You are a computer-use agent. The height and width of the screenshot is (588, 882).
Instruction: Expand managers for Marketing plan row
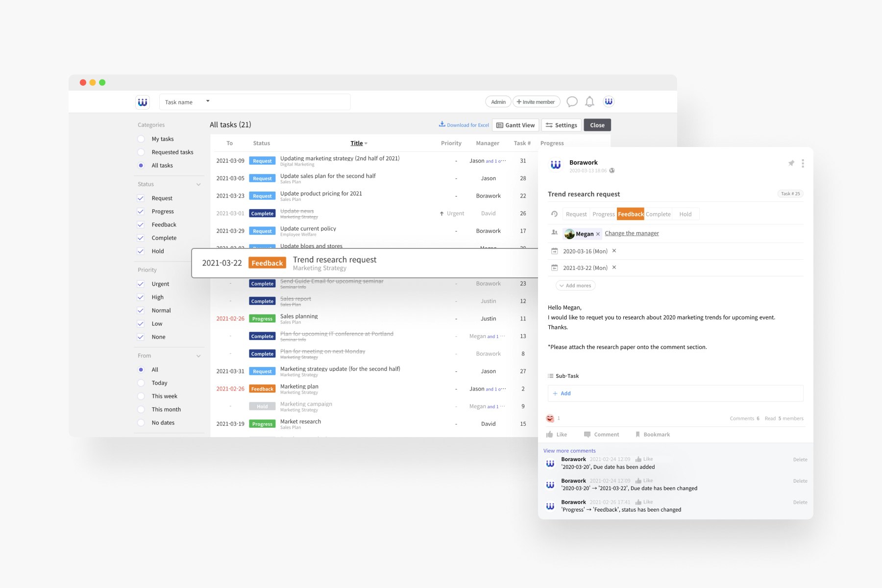496,389
